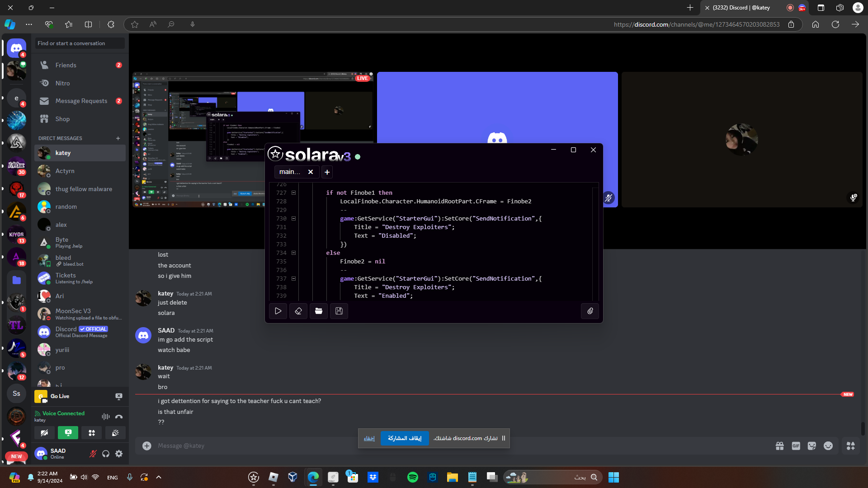
Task: Open the Ss server in the sidebar
Action: click(17, 394)
